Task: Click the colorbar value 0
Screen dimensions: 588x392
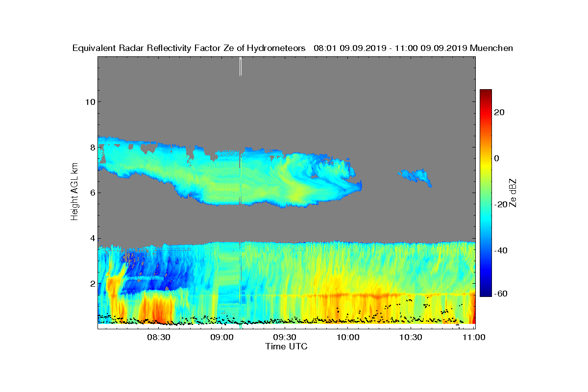Action: [x=497, y=158]
